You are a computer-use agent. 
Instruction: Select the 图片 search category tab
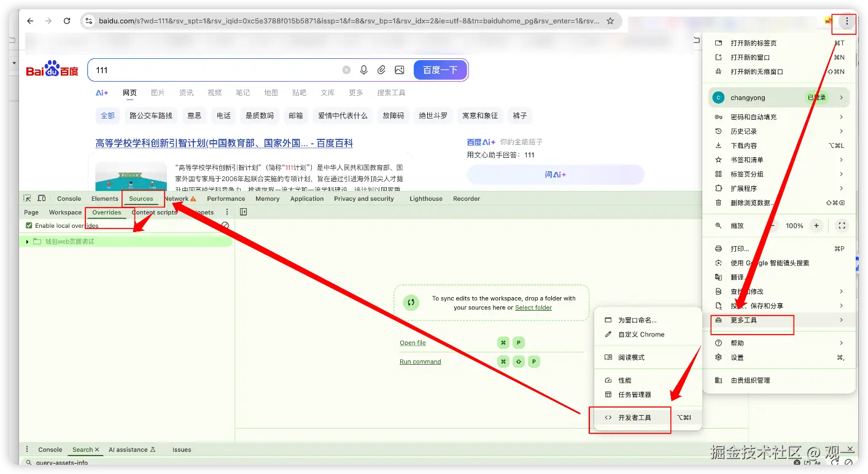pos(158,93)
